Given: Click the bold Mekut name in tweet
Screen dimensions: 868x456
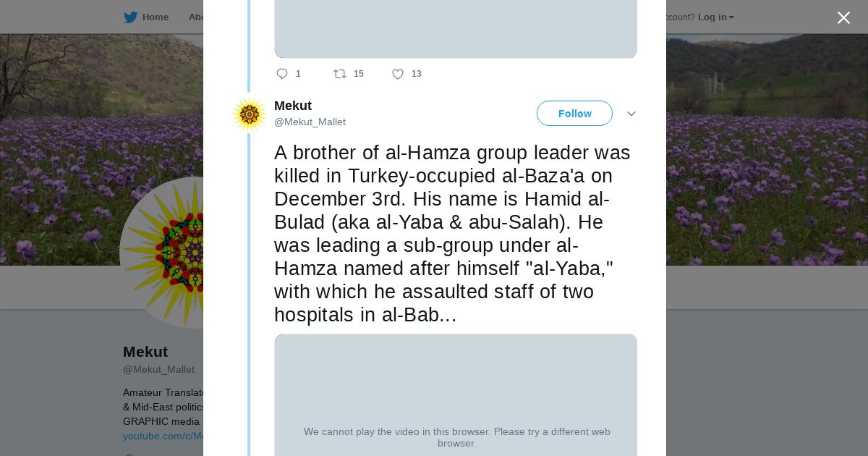Looking at the screenshot, I should [x=293, y=106].
